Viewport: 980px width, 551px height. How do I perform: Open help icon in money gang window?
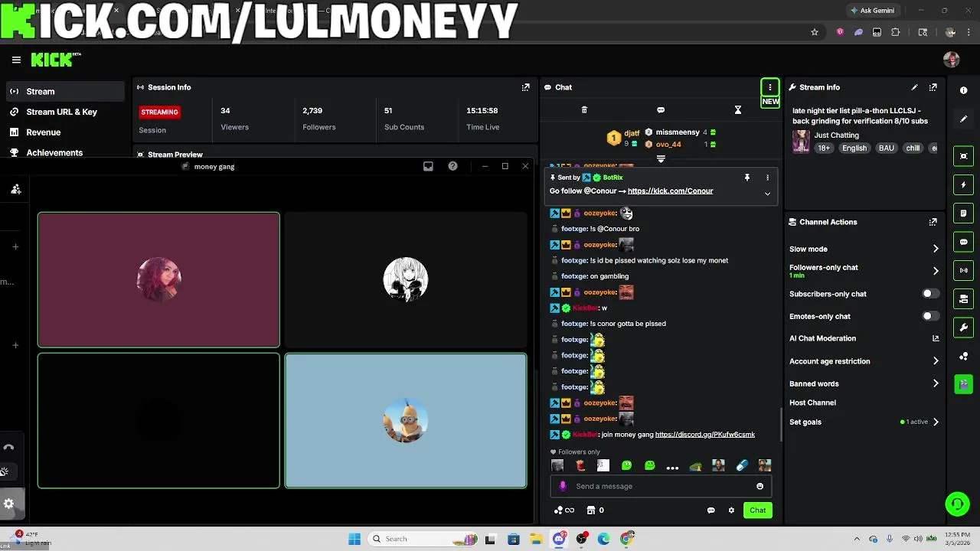click(x=452, y=166)
